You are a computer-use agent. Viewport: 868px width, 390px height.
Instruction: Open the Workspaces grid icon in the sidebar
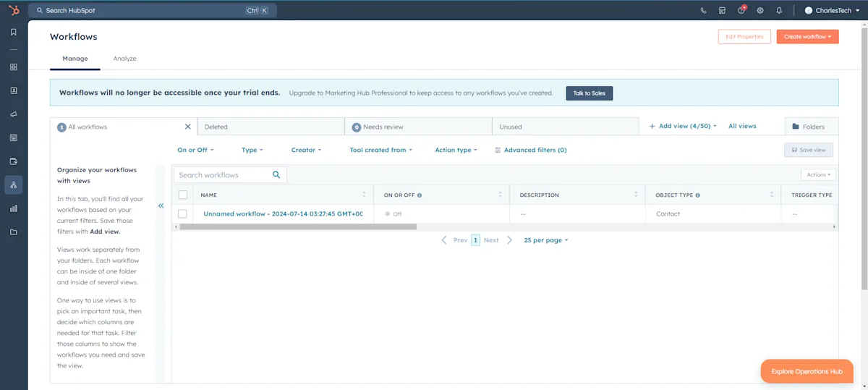point(13,67)
